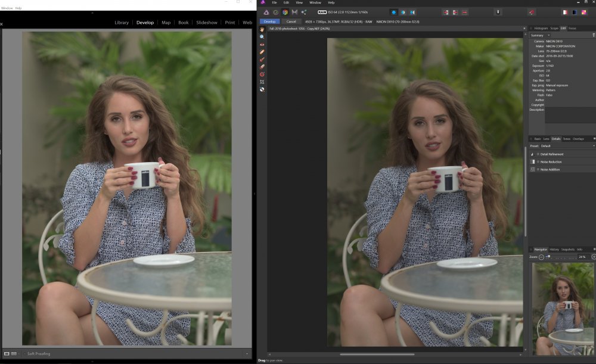Open the Library module in Lightroom

coord(122,23)
